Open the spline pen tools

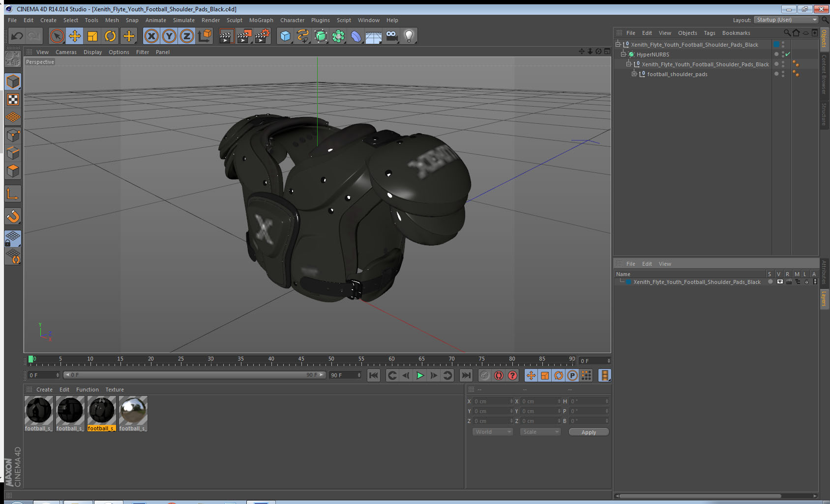[303, 36]
